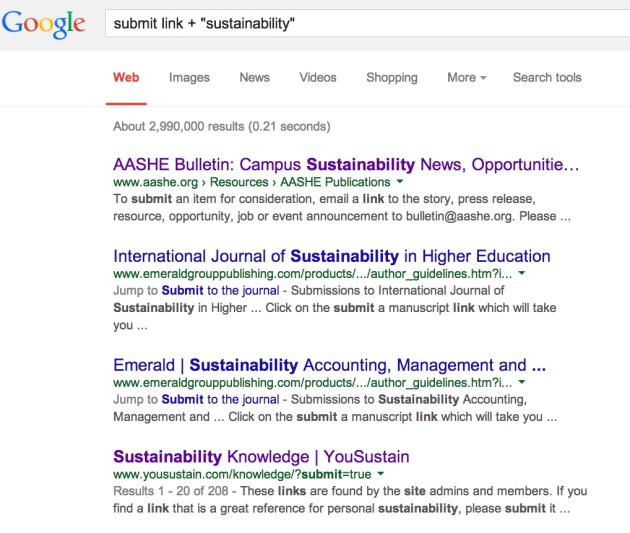Switch to the News tab

(254, 77)
